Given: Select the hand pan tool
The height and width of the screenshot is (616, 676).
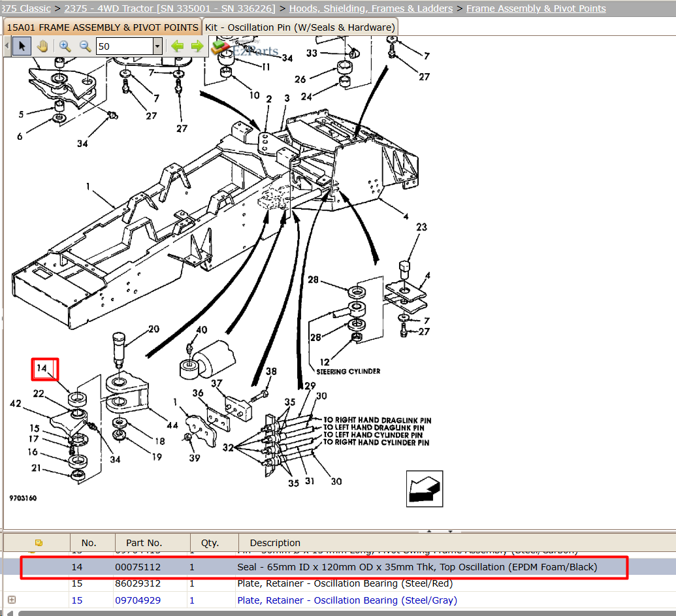Looking at the screenshot, I should [x=42, y=46].
